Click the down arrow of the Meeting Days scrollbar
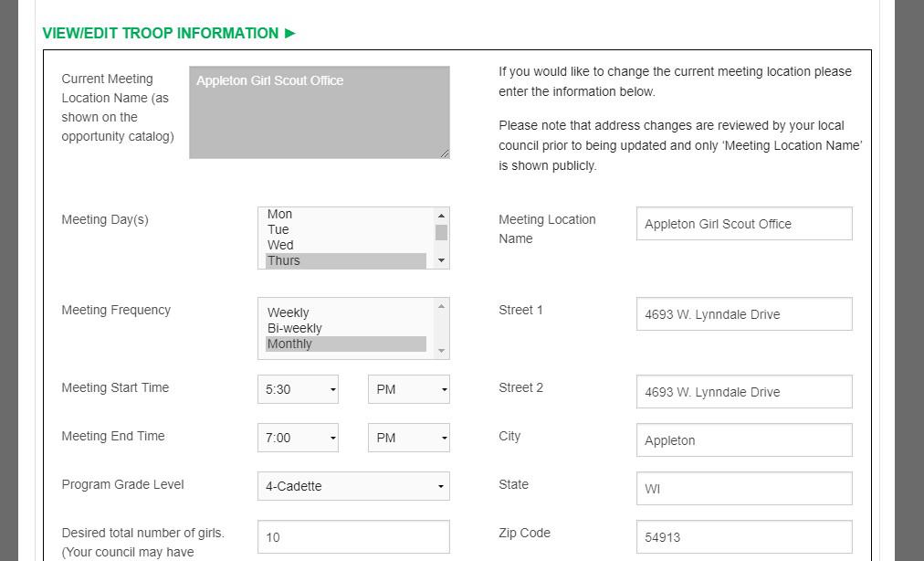The image size is (924, 561). pos(441,260)
